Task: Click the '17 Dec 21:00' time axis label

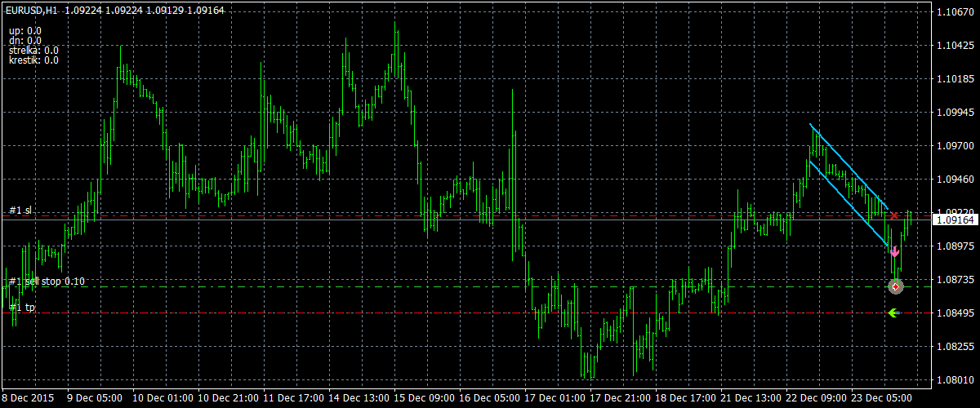Action: [621, 399]
